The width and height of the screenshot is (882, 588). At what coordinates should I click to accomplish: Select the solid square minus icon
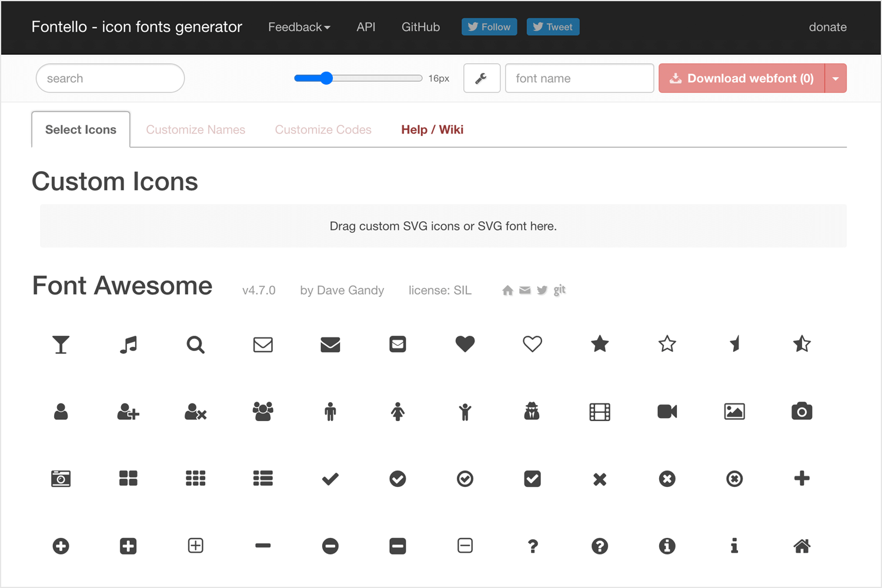[x=398, y=546]
